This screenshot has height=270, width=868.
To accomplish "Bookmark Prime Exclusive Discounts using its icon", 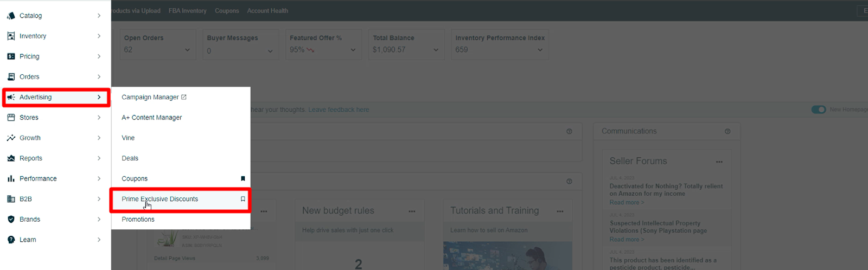I will pyautogui.click(x=243, y=199).
